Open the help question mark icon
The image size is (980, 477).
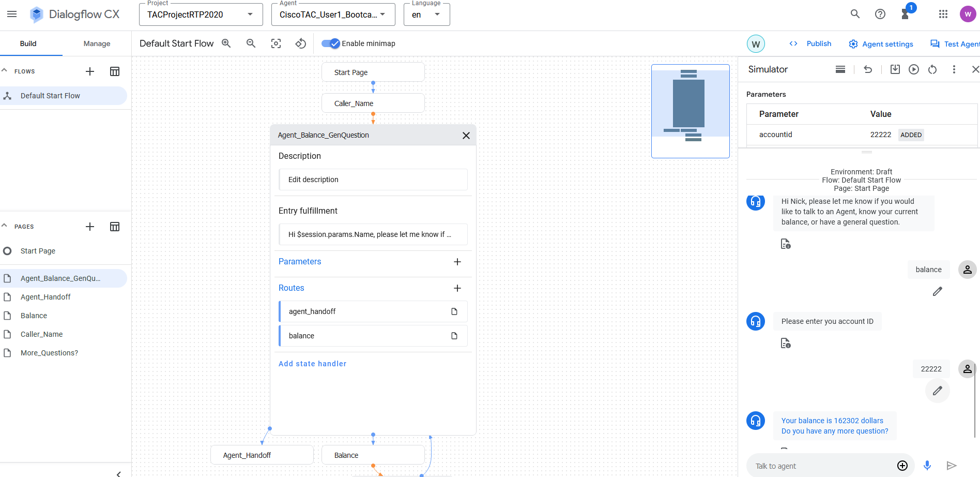(880, 14)
